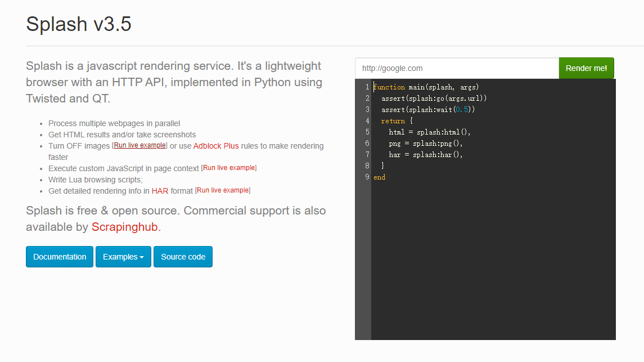
Task: Click the 'assert(splash:go(args.url))' code line
Action: point(434,98)
